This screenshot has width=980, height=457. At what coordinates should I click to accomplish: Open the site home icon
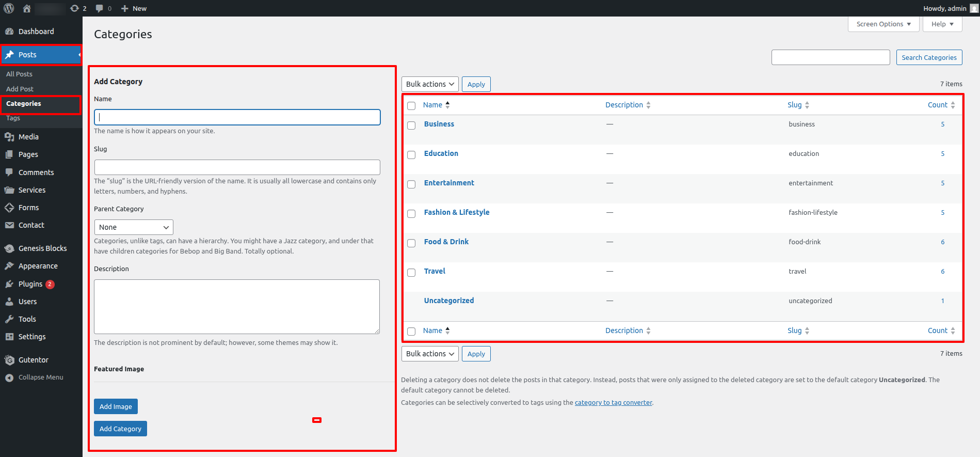coord(27,8)
